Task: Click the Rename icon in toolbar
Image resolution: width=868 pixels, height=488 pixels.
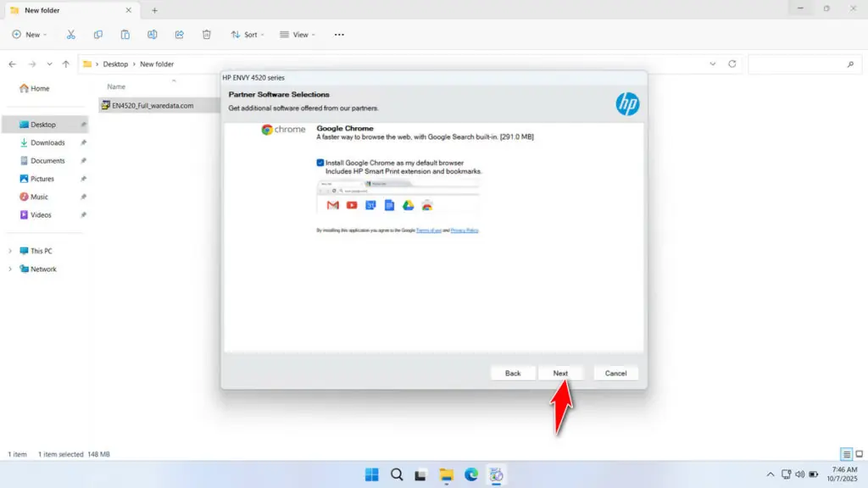Action: point(153,35)
